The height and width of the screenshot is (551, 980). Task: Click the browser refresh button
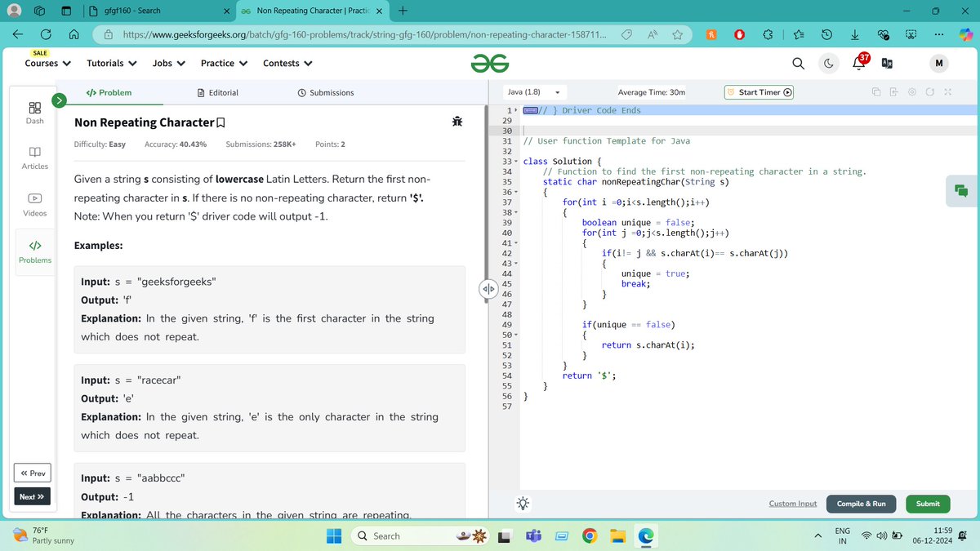[x=46, y=34]
